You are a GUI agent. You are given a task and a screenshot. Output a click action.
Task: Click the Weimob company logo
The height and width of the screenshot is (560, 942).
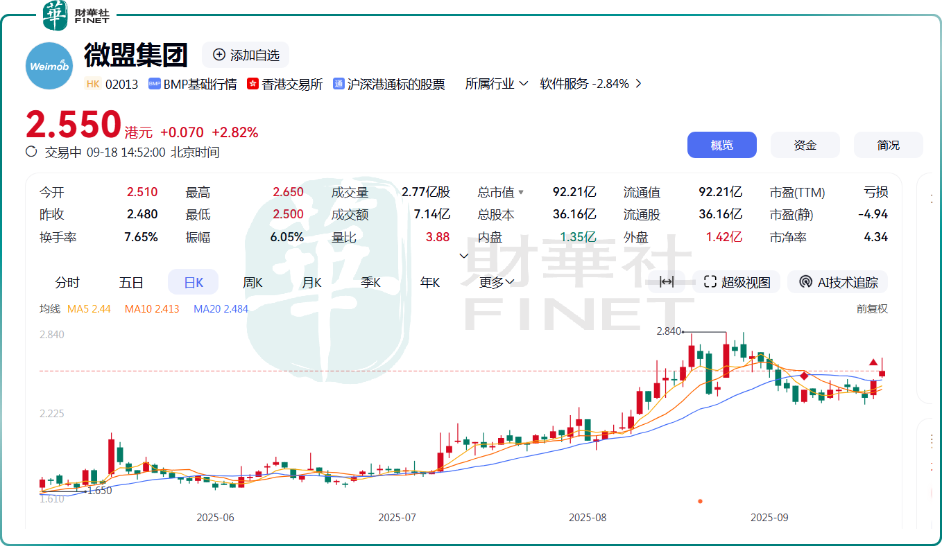(49, 66)
